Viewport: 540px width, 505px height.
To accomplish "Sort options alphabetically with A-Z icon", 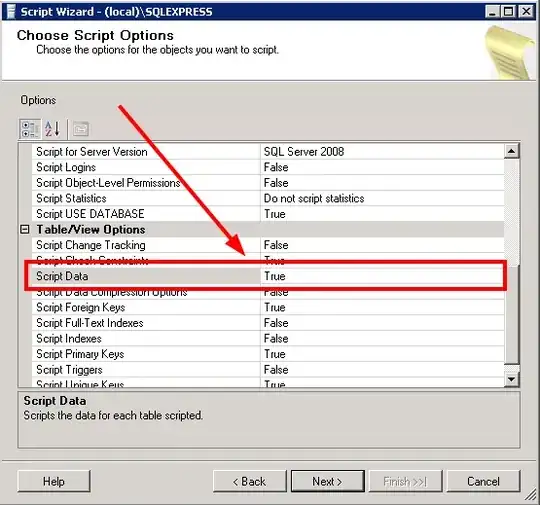I will point(52,130).
